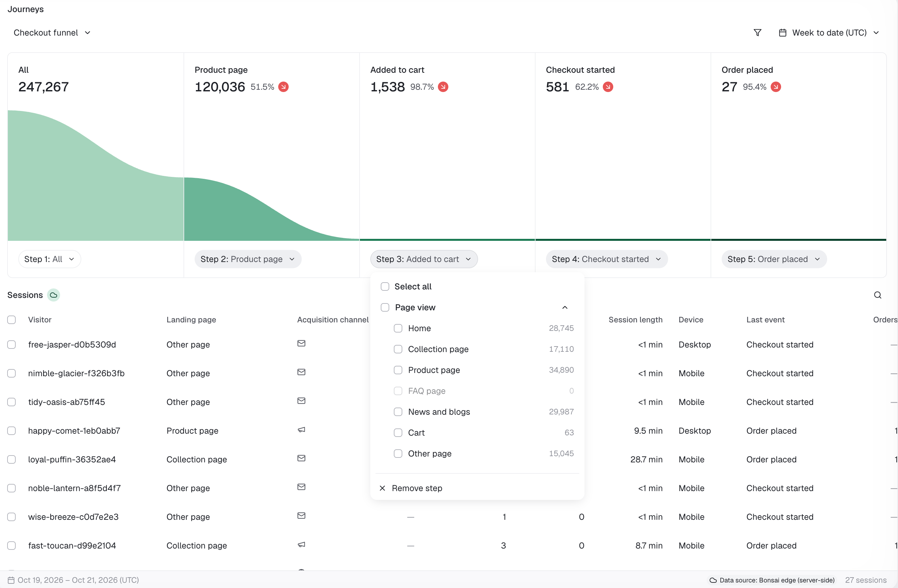
Task: Tick the Page view checkbox
Action: pos(385,308)
